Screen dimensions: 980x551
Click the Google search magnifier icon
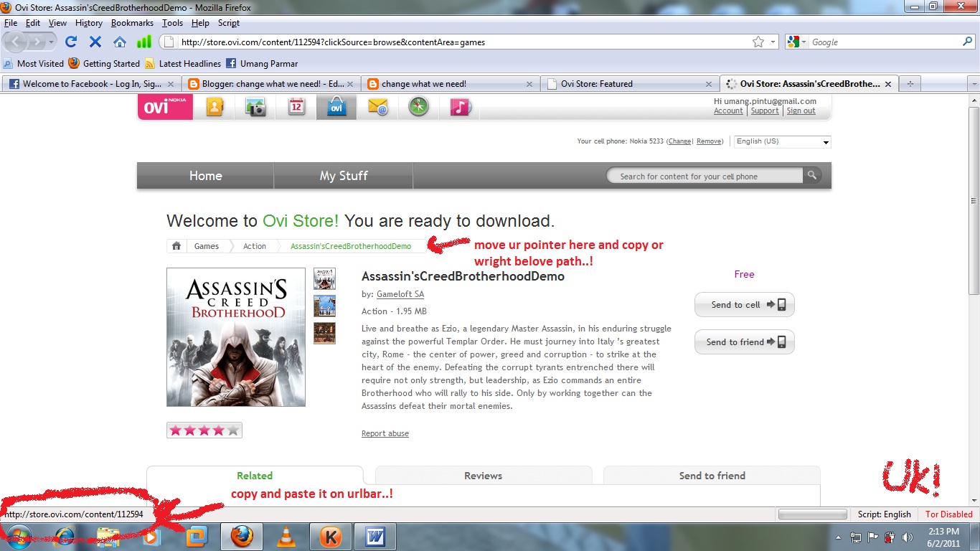967,42
